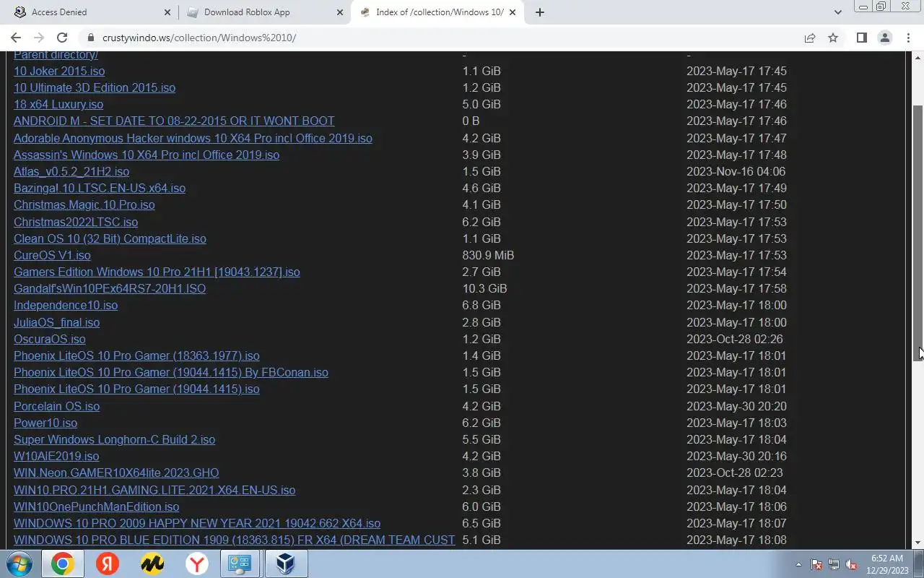
Task: Open the W10AIE2019.iso link
Action: [56, 456]
